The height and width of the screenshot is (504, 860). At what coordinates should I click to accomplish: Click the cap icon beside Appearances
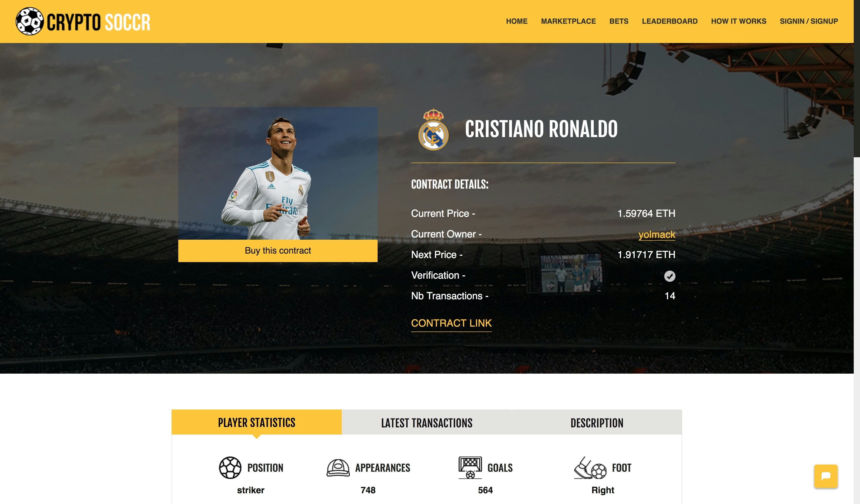coord(338,467)
